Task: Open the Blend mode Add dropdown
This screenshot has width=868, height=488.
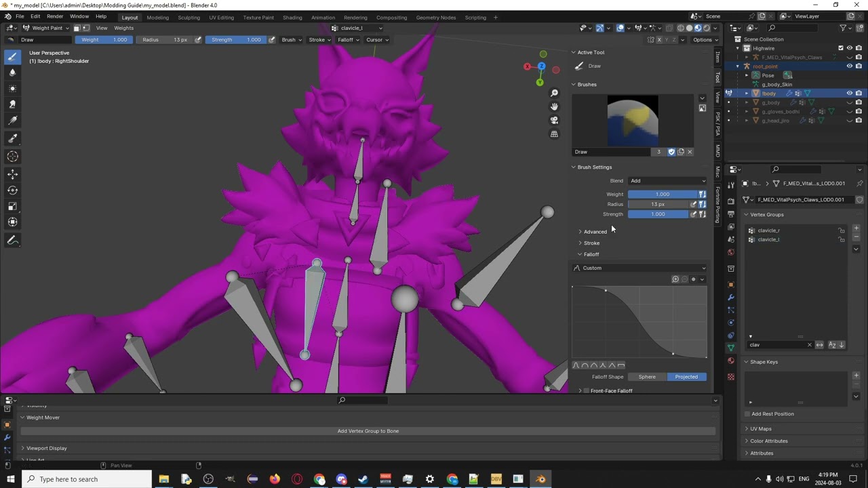Action: (667, 181)
